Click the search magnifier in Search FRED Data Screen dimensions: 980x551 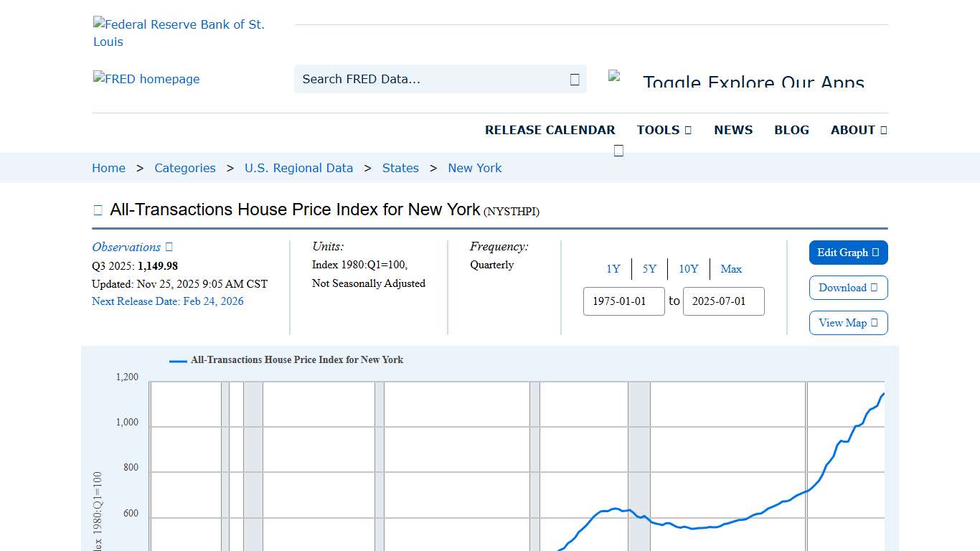[x=574, y=79]
